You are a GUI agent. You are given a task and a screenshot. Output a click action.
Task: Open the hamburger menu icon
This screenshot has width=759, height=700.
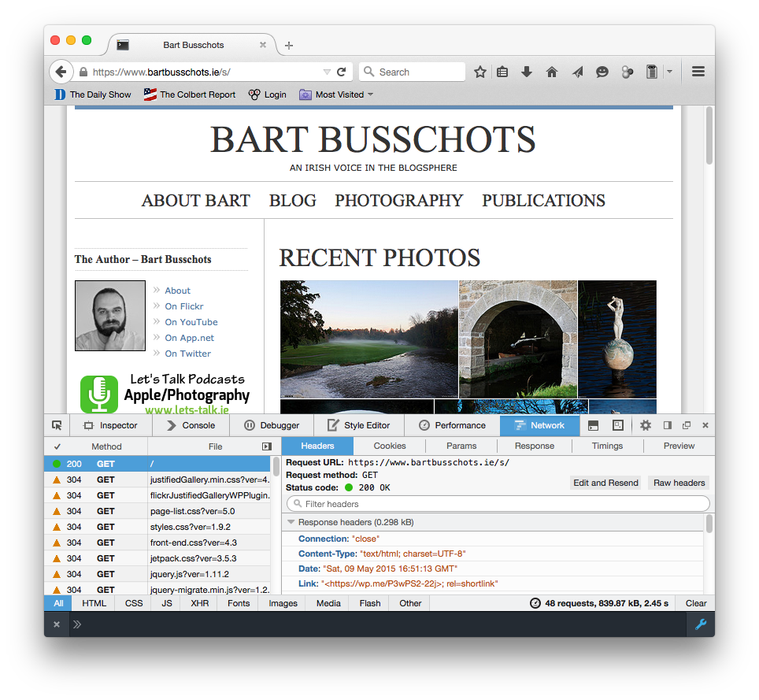698,72
